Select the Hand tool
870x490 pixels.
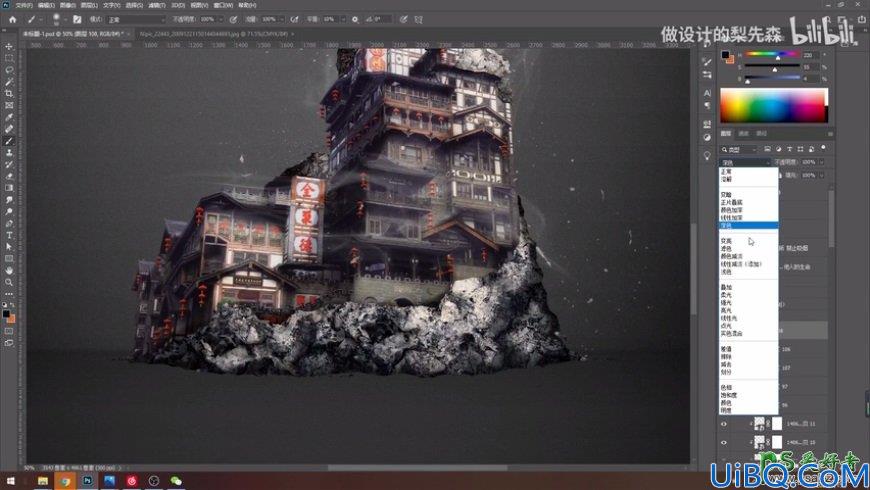(9, 270)
